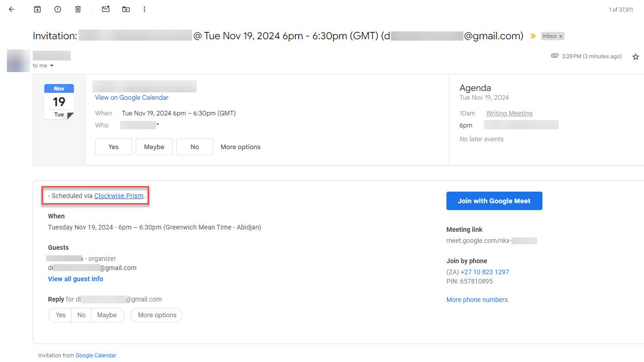This screenshot has width=644, height=362.
Task: Archive this email
Action: [37, 9]
